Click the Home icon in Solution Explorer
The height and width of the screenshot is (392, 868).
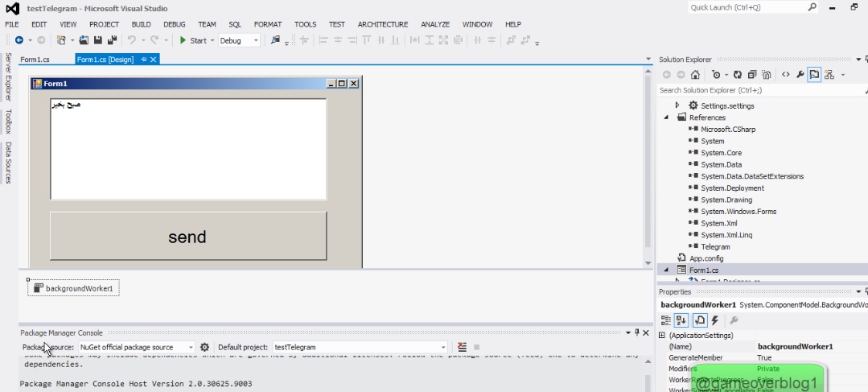click(x=695, y=75)
